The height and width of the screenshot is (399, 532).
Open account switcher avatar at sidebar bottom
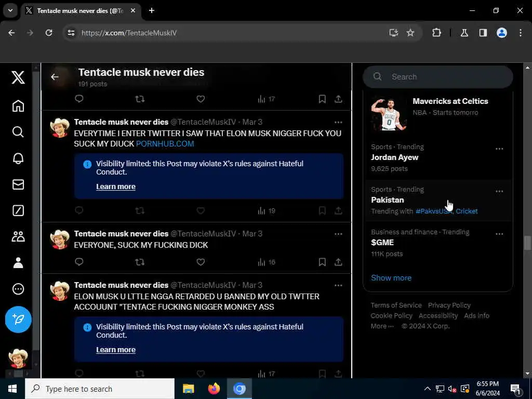pyautogui.click(x=18, y=358)
